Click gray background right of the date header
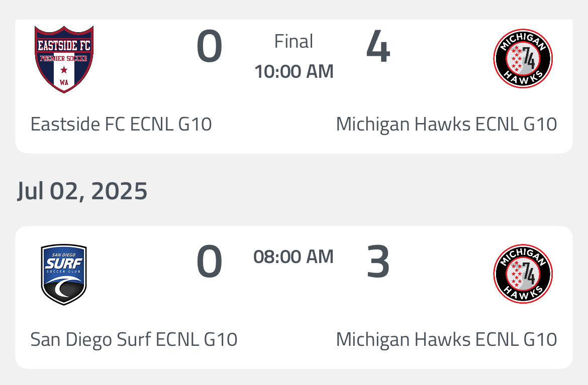The image size is (588, 385). coord(377,191)
